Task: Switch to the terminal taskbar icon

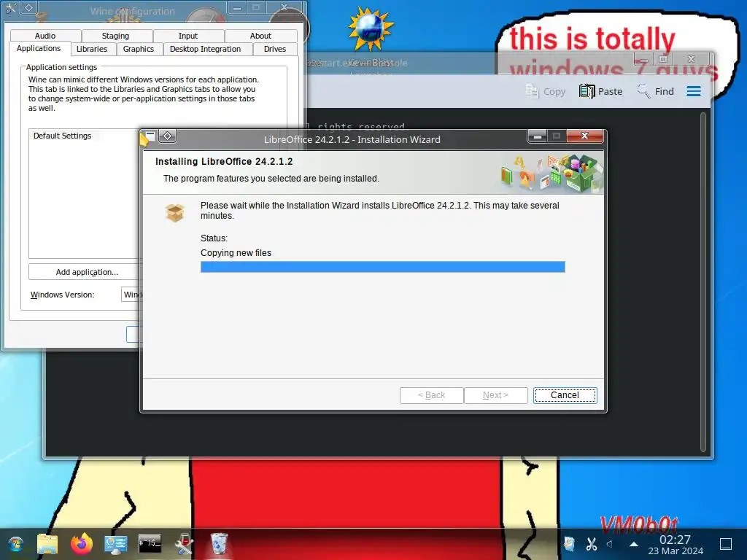Action: pyautogui.click(x=150, y=543)
